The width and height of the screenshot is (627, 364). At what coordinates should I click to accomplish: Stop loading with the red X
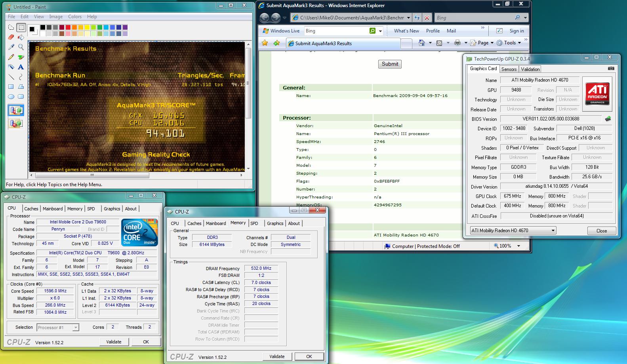tap(427, 17)
